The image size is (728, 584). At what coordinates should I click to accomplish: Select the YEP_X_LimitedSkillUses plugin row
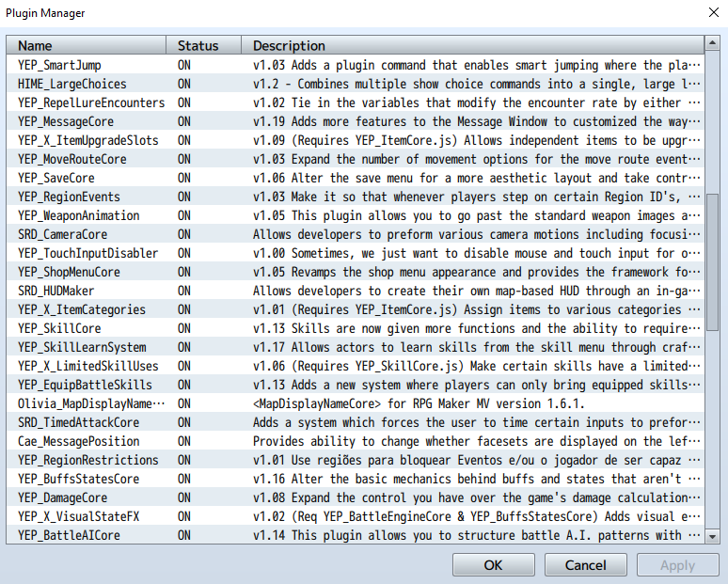356,366
